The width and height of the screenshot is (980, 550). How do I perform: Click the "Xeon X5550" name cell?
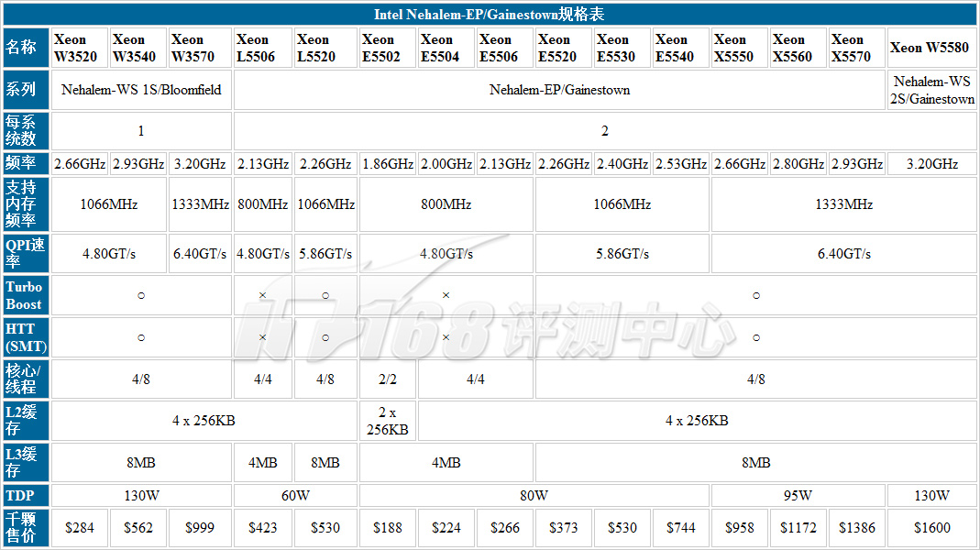coord(740,48)
